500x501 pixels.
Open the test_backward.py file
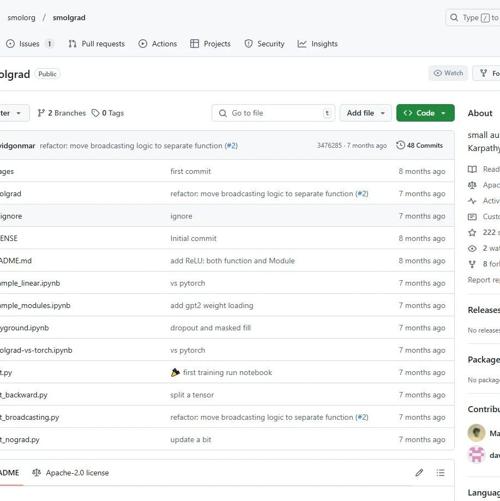pyautogui.click(x=23, y=395)
